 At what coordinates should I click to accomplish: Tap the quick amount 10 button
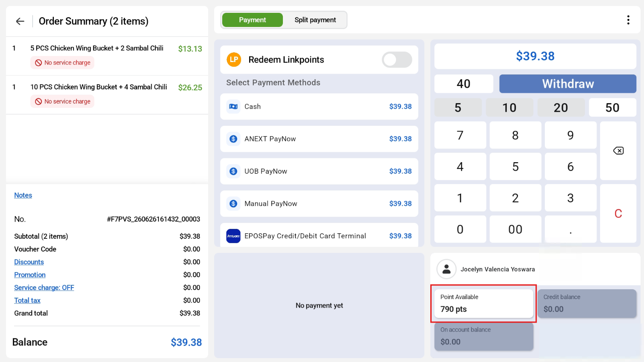[x=509, y=108]
